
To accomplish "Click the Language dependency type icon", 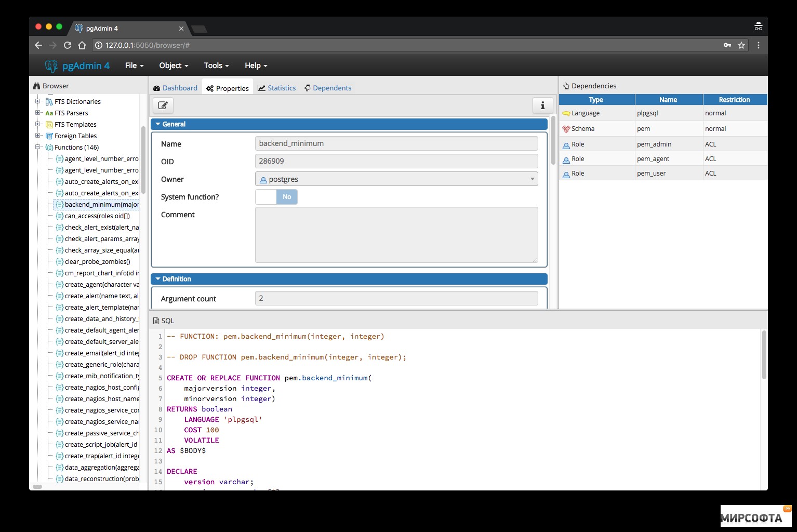I will (566, 113).
